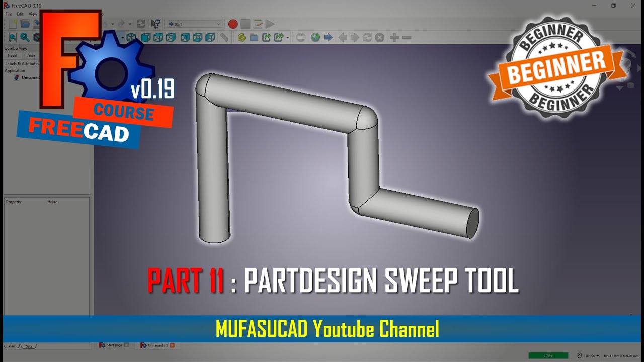Switch to the Unnamed : 1 document tab
Screen dimensions: 644x362
point(157,345)
